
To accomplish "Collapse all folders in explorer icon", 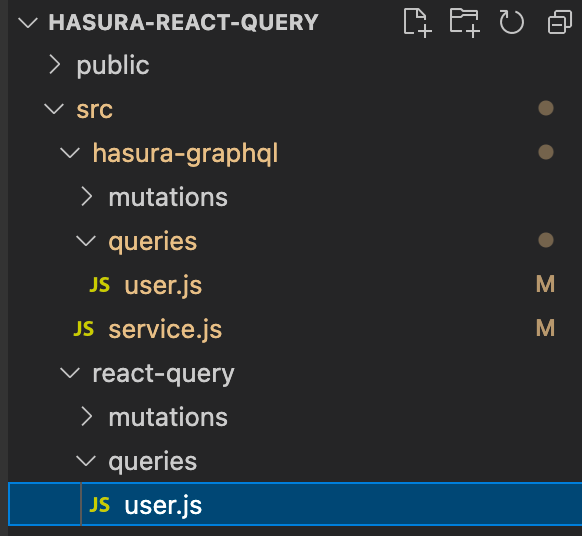I will coord(560,22).
